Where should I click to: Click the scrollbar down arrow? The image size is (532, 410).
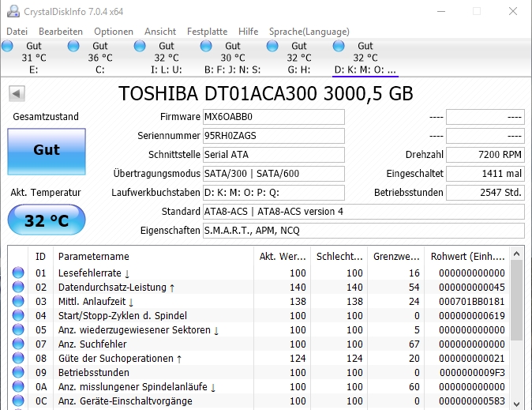517,404
